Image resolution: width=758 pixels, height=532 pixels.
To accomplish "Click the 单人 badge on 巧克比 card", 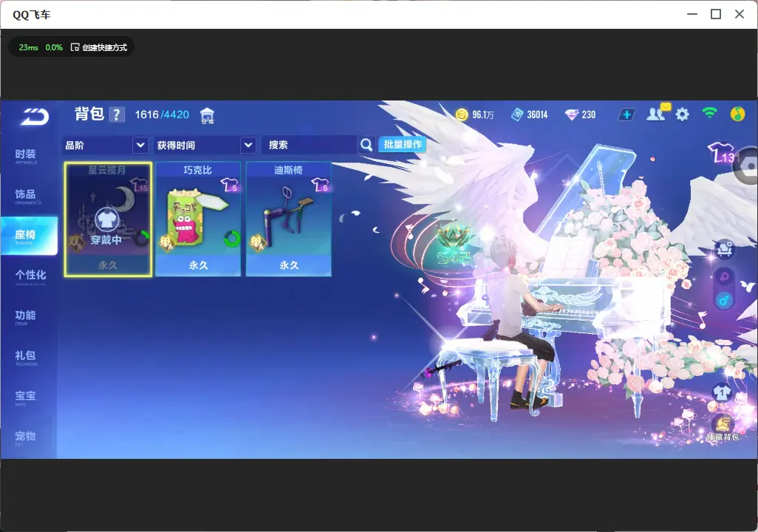I will [166, 242].
